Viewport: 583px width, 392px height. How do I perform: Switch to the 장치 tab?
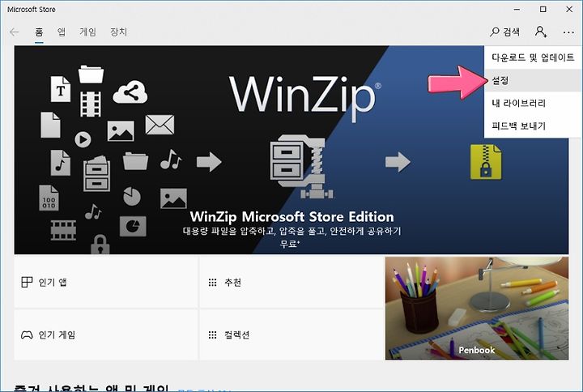pos(118,32)
